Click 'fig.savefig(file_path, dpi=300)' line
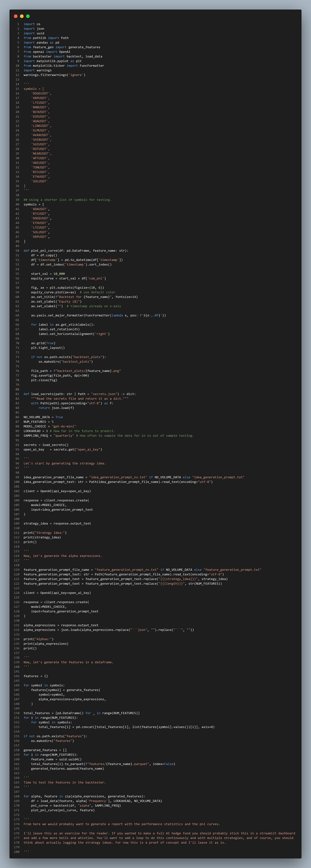The height and width of the screenshot is (868, 311). [60, 375]
